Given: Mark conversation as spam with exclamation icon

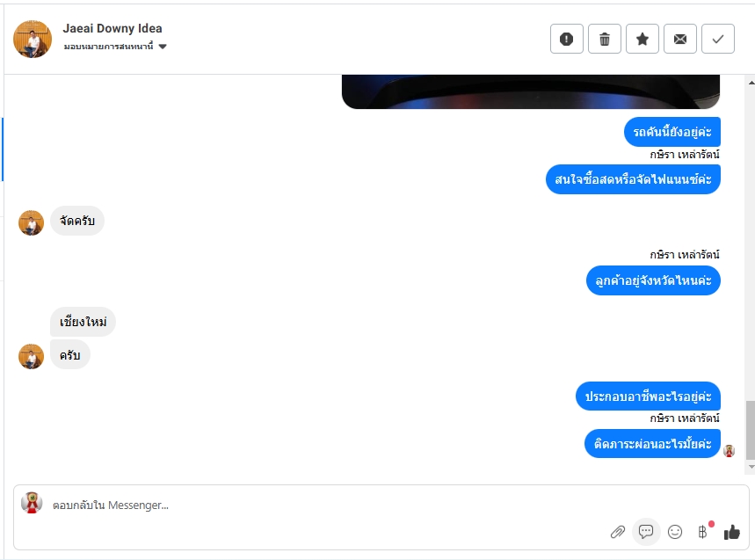Looking at the screenshot, I should click(x=567, y=39).
